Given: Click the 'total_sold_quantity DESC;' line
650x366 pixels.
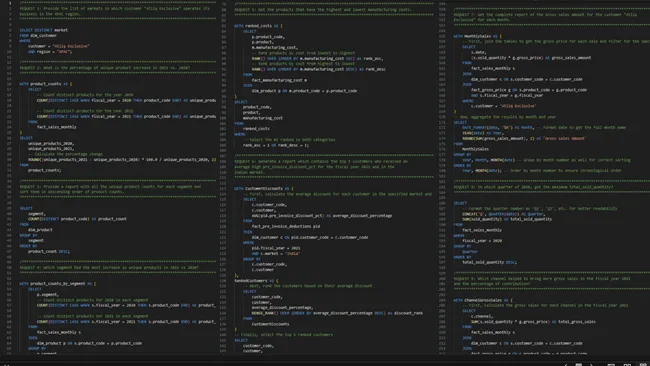Looking at the screenshot, I should point(490,262).
